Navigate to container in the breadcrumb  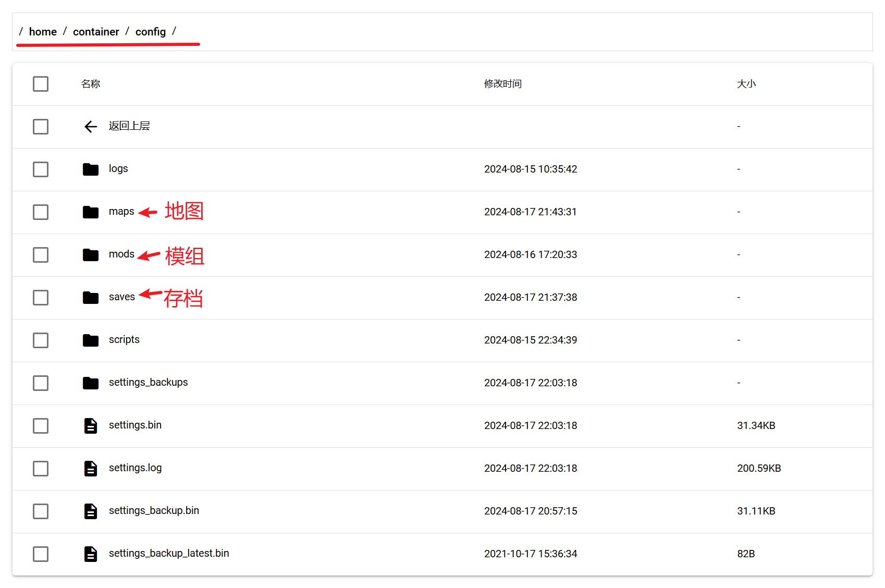(x=96, y=31)
